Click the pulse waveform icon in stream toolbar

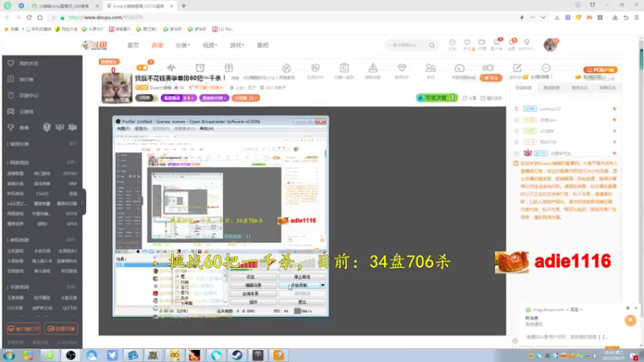pyautogui.click(x=171, y=68)
